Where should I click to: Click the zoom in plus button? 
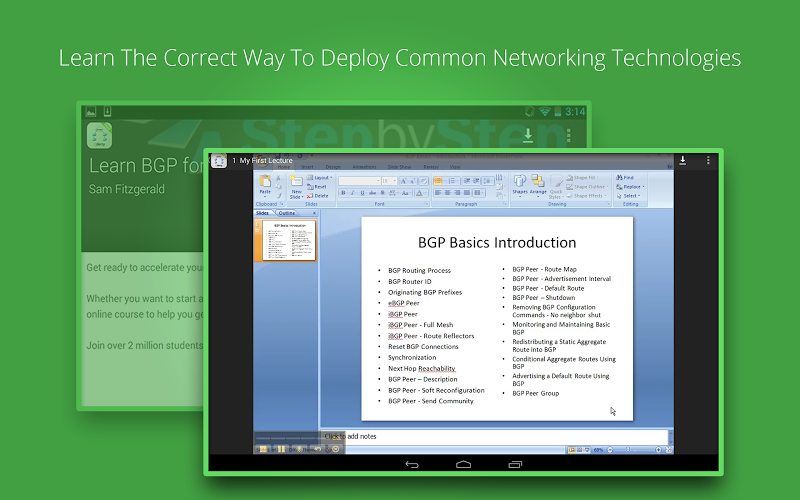658,449
